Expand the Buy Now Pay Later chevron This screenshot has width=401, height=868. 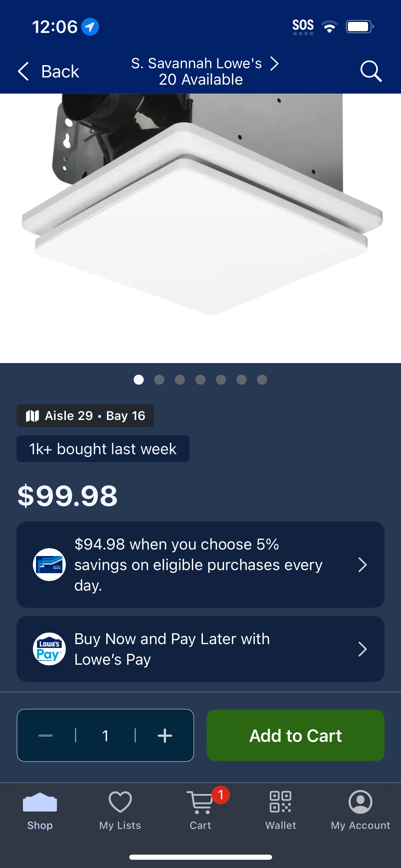[363, 649]
